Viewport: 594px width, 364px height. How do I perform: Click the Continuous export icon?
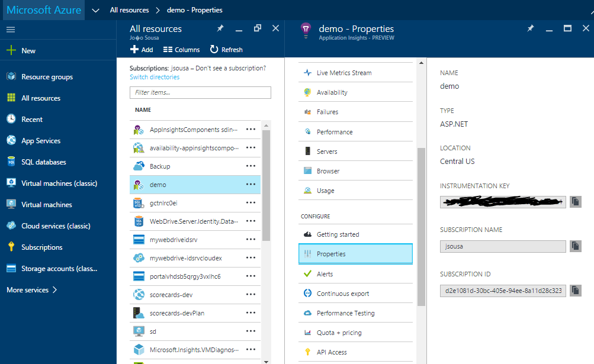click(x=307, y=293)
